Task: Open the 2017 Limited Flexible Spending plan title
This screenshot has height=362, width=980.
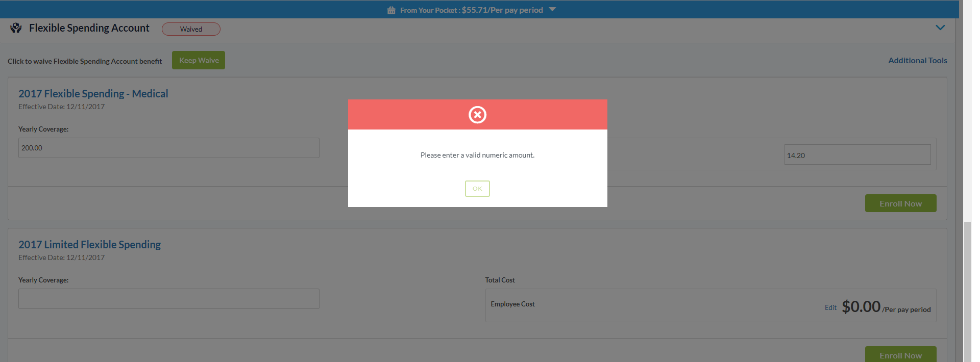Action: (89, 245)
